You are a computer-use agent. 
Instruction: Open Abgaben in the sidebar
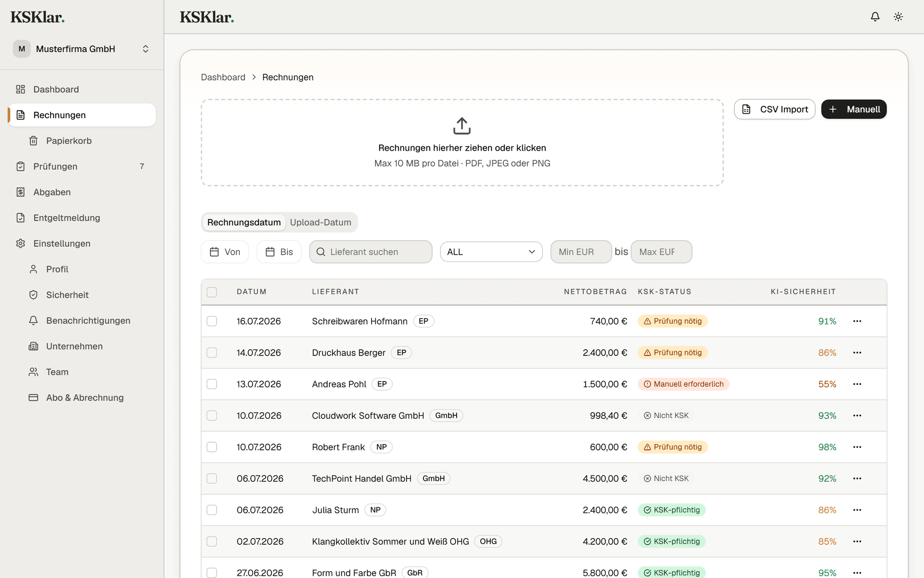[x=82, y=192]
